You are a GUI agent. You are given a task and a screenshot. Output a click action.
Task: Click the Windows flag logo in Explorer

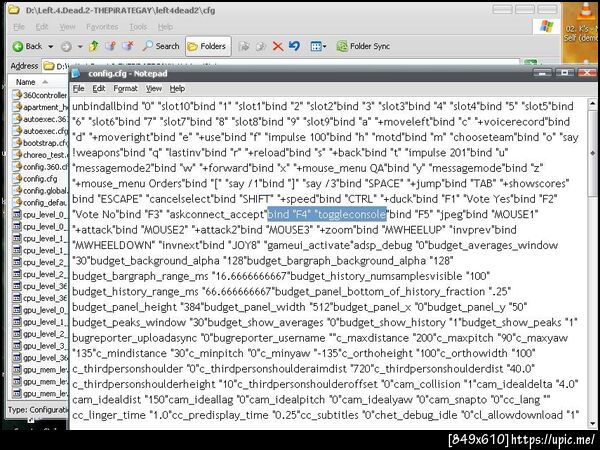[546, 26]
